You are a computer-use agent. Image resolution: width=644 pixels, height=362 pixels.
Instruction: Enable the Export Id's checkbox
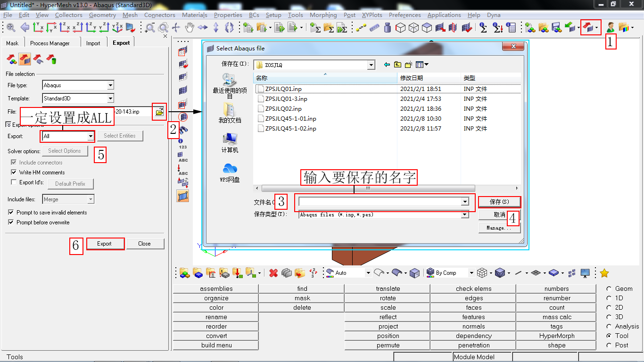(x=13, y=182)
